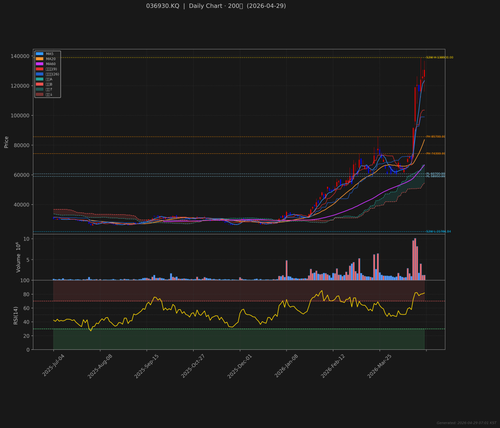Viewport: 500px width, 428px height.
Task: Click the yellow 52W-H high price label
Action: [440, 58]
